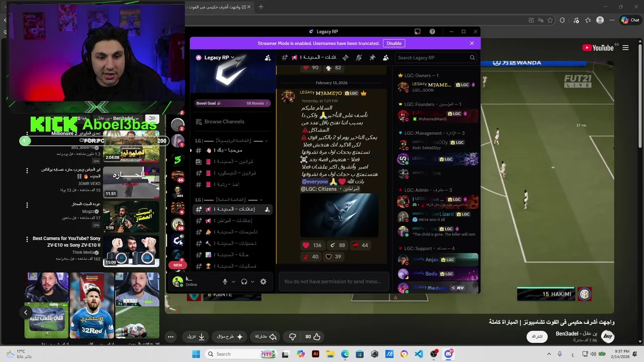Click the Search Legacy RP field
This screenshot has height=362, width=644.
coord(436,58)
